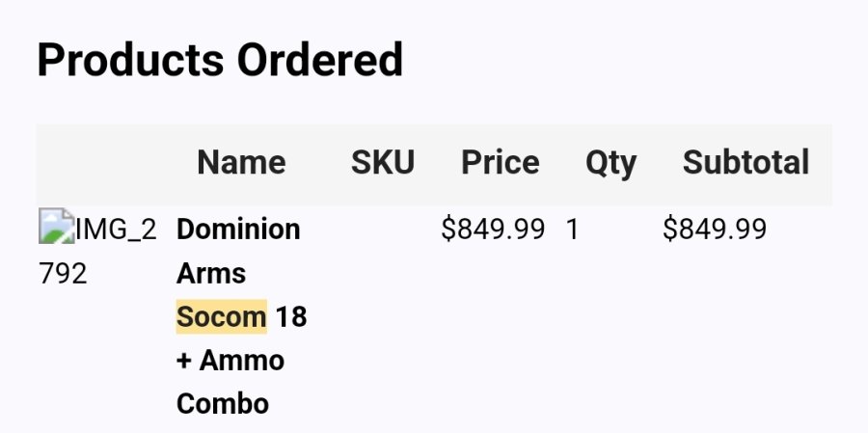The image size is (868, 433).
Task: Click the + Ammo text line
Action: click(x=231, y=361)
